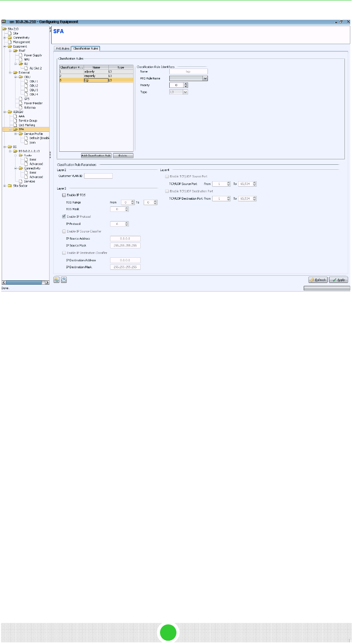Switch to the Classification Rules tab

86,48
